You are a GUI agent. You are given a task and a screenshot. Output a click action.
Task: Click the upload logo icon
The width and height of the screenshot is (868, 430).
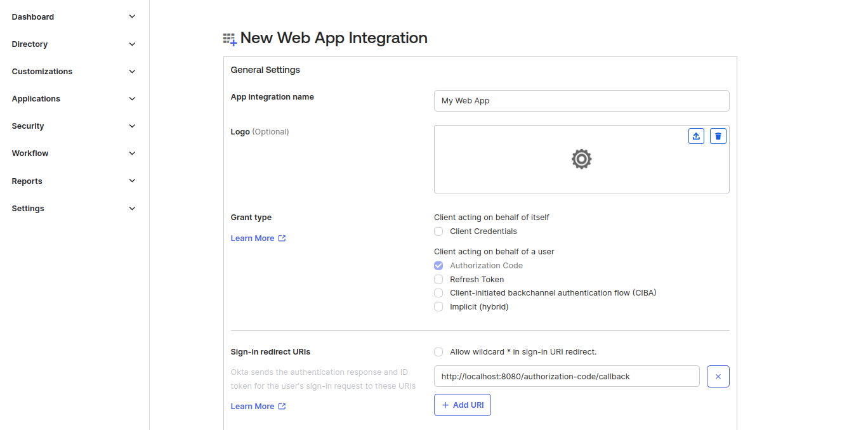pos(696,136)
